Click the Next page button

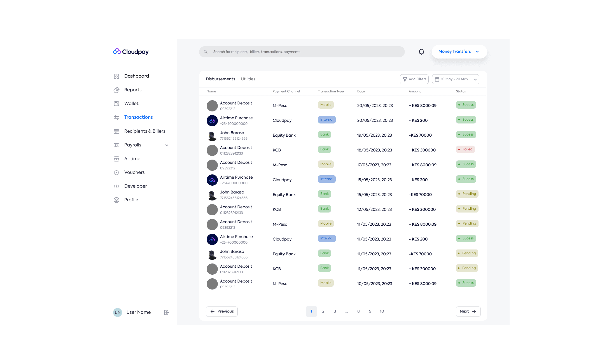point(468,311)
